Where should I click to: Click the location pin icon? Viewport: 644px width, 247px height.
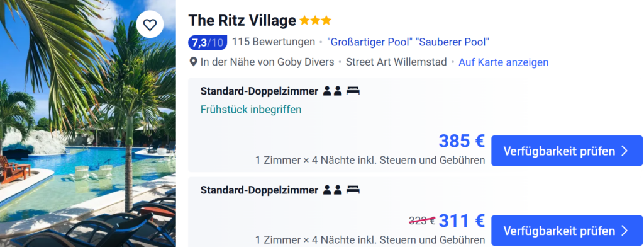(x=193, y=62)
